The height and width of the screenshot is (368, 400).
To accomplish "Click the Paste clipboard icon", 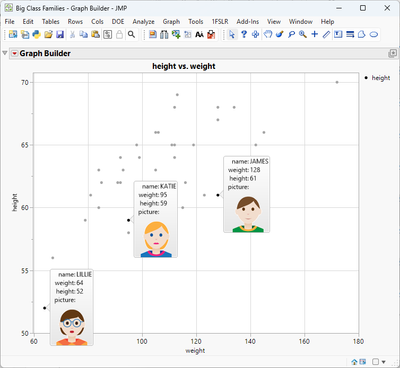I will tap(95, 34).
